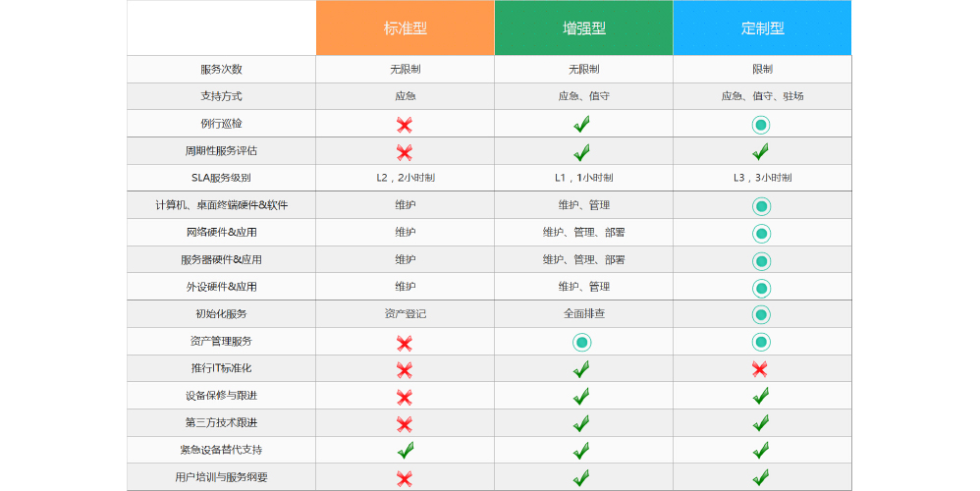Click the 用户培训与服务纲要 row label
The width and height of the screenshot is (980, 491).
click(x=221, y=477)
